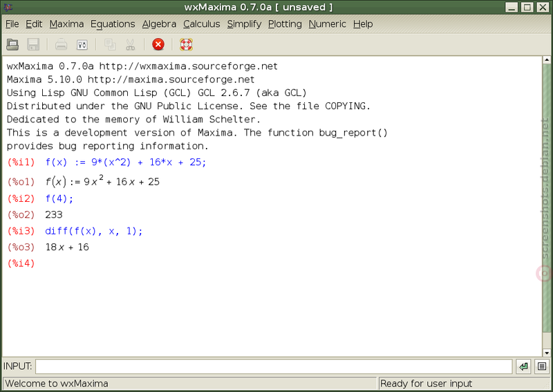Click the Maxima 5.10.0 version line

131,80
